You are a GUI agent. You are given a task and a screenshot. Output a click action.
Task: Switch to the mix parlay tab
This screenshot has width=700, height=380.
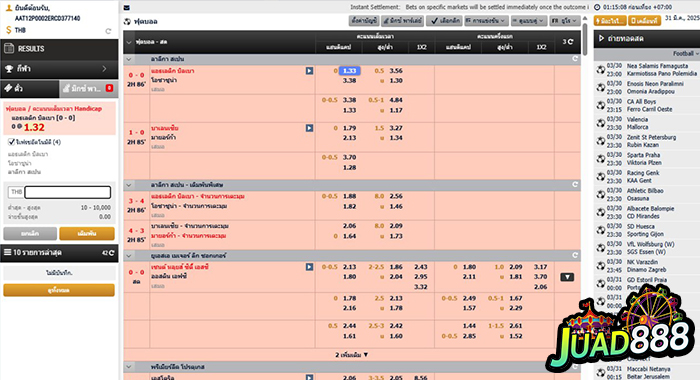[x=89, y=88]
